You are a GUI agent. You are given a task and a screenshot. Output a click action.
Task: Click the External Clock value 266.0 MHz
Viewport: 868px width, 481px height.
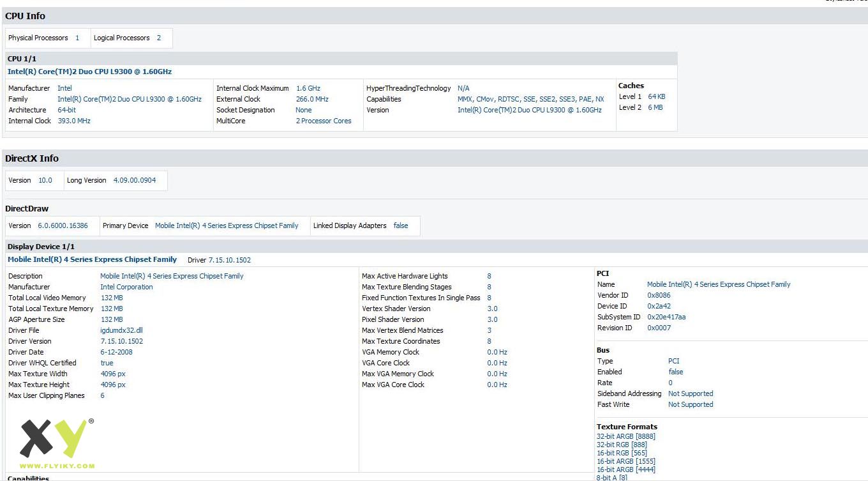(x=312, y=99)
